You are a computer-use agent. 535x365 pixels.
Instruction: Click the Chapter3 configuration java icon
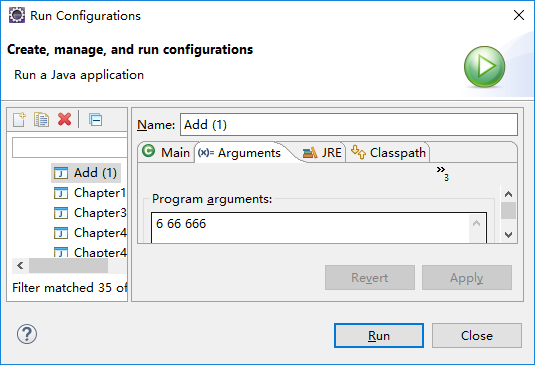click(61, 213)
